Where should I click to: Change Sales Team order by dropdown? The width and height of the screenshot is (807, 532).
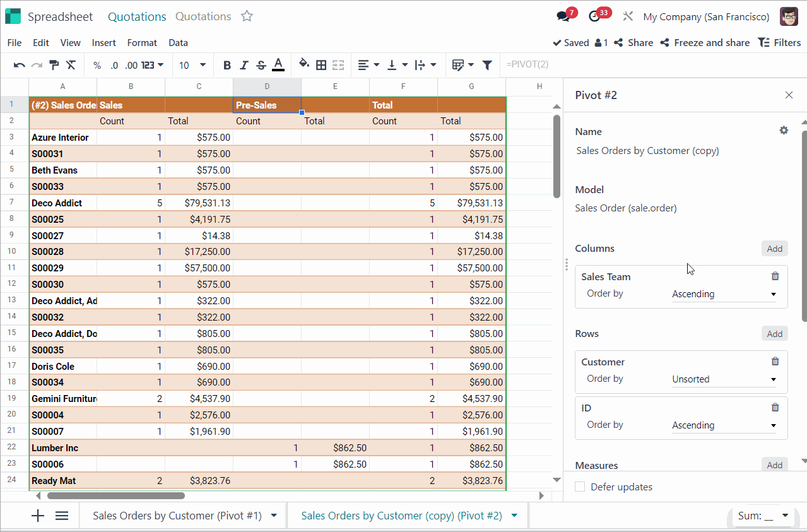pos(724,294)
